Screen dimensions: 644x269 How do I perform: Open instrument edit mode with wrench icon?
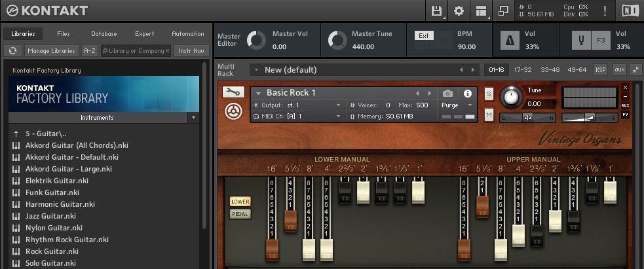point(233,92)
